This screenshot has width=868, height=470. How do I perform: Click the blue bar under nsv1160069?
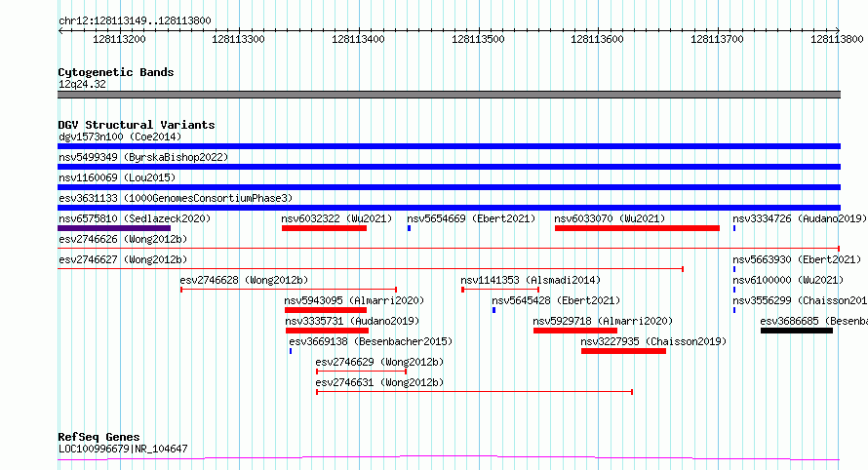(449, 187)
